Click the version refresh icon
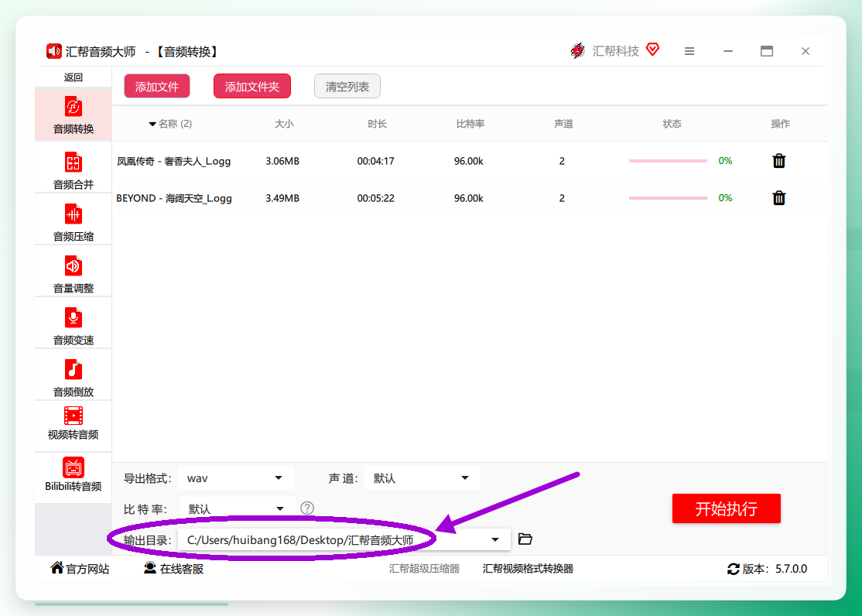 [734, 569]
